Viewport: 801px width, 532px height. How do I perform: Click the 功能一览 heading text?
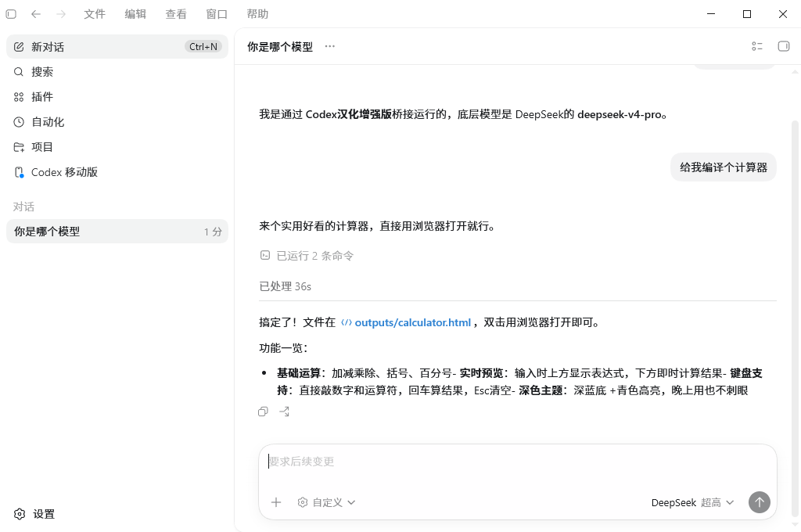click(283, 348)
